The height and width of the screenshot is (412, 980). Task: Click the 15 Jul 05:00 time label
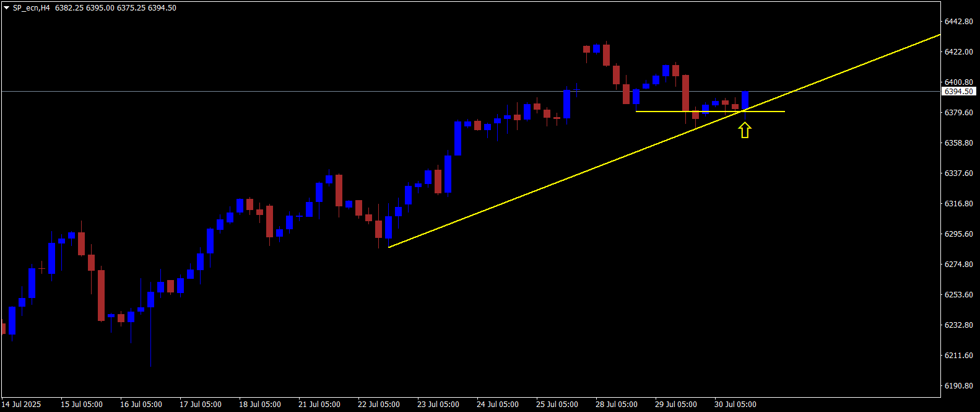(x=82, y=405)
